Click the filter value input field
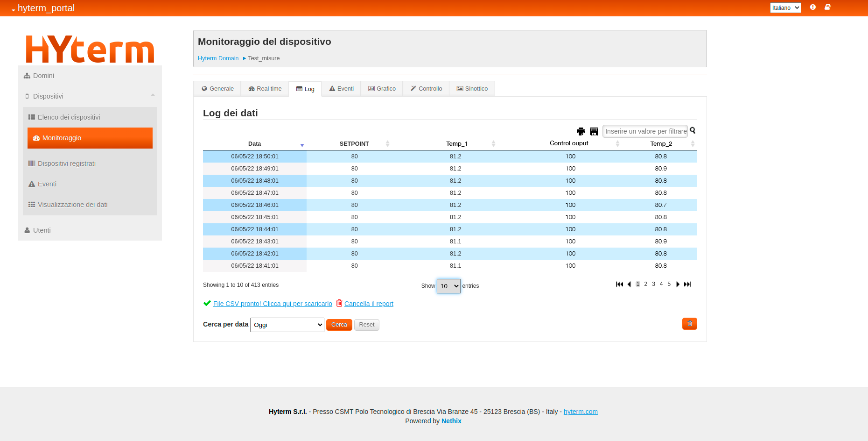Image resolution: width=868 pixels, height=441 pixels. coord(645,131)
